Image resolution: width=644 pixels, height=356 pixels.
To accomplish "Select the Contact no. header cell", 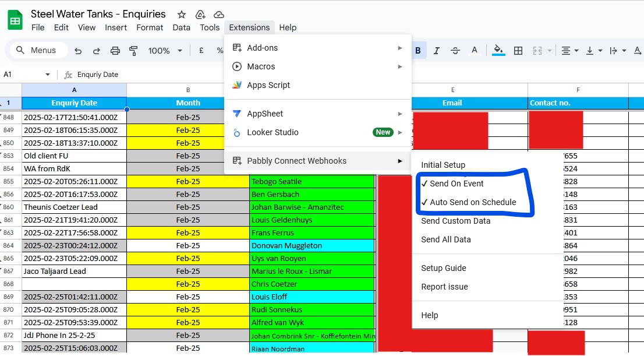I will point(578,103).
